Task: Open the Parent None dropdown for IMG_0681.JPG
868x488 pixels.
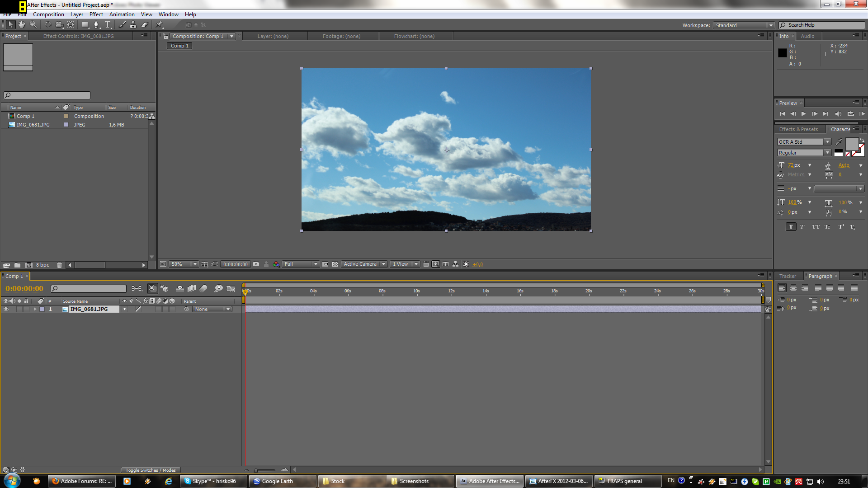Action: (x=212, y=310)
